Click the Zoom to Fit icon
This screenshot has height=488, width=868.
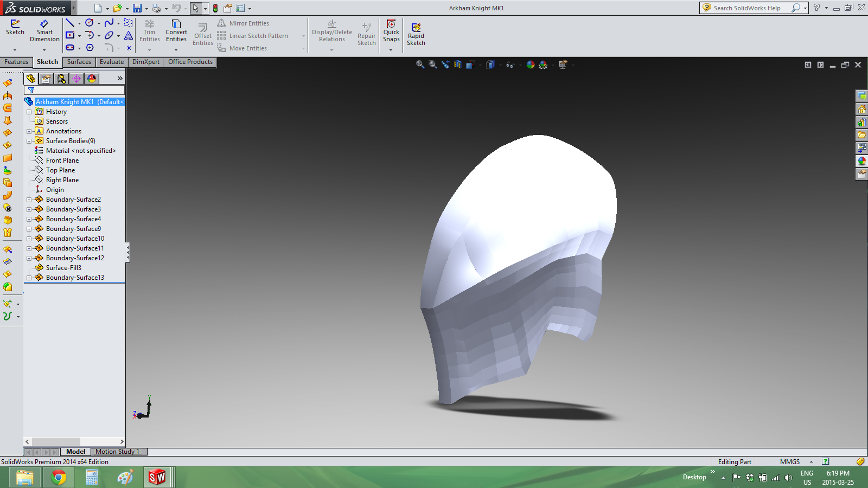[x=420, y=65]
